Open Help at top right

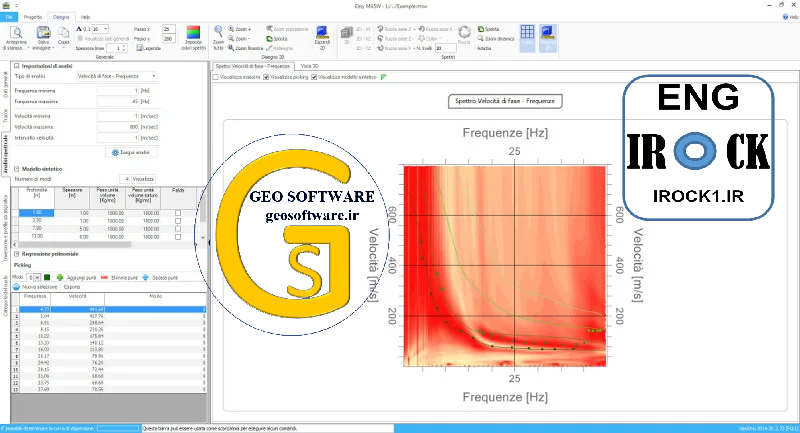coord(790,17)
